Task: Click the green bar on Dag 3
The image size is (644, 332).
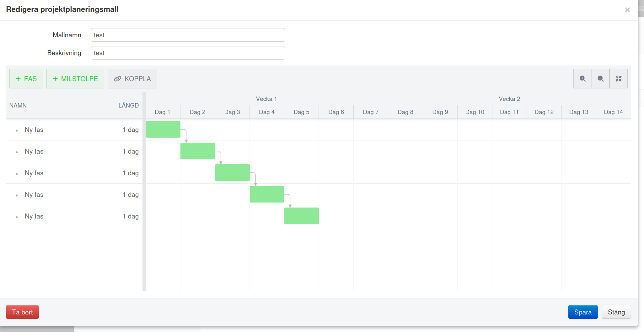Action: [232, 172]
